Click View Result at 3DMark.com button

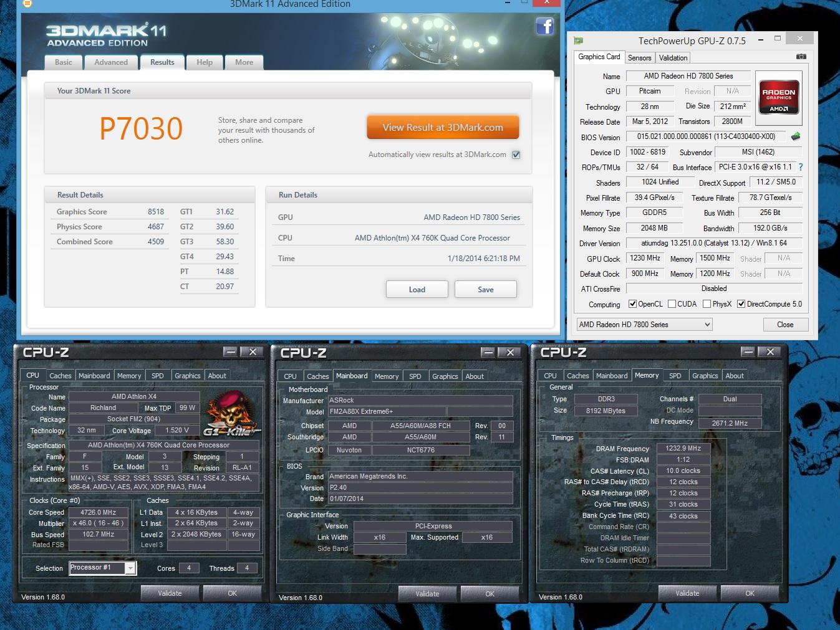[x=443, y=127]
